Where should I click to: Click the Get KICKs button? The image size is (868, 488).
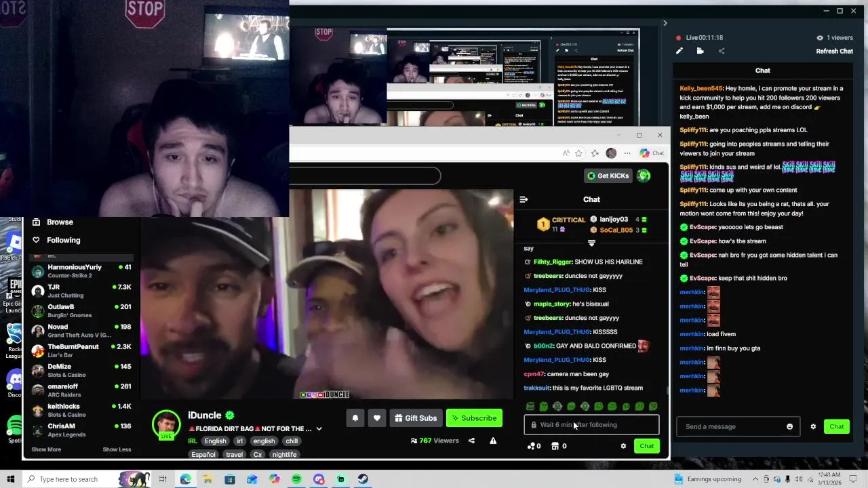608,176
